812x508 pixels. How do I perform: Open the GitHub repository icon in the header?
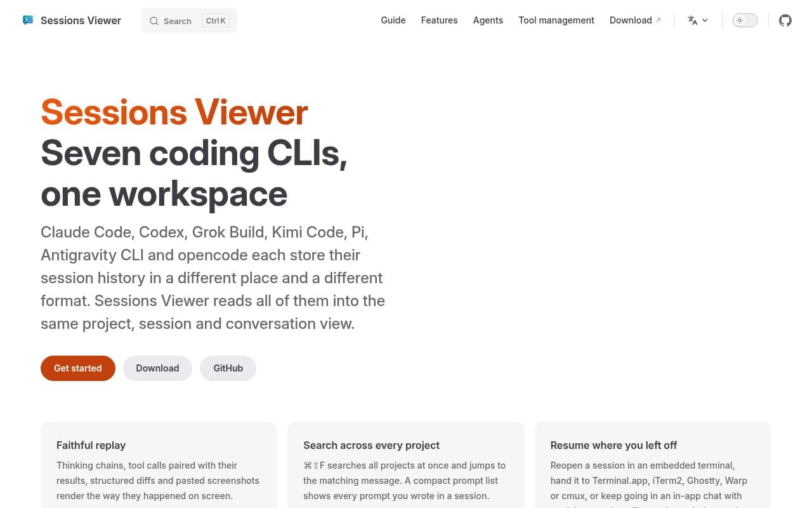[785, 20]
